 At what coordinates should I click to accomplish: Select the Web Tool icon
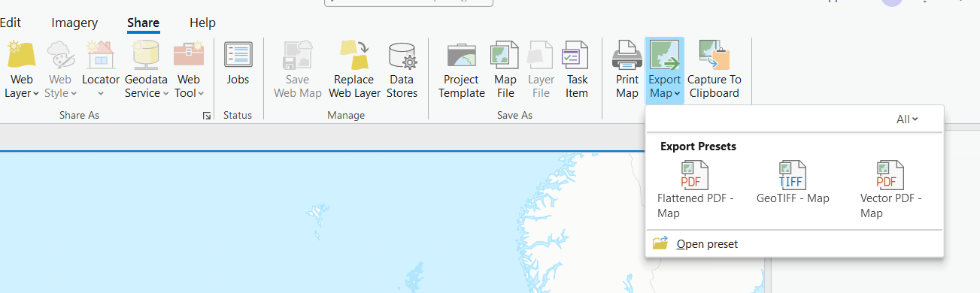(x=188, y=55)
